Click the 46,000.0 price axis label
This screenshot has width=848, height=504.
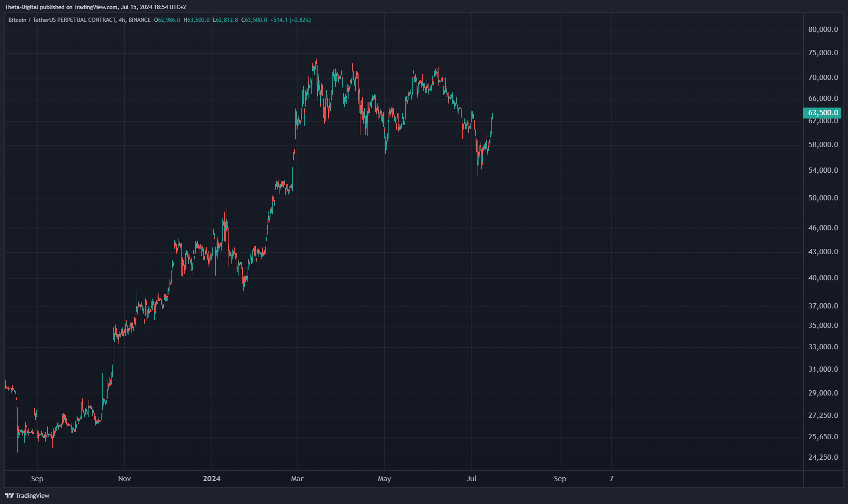coord(823,228)
